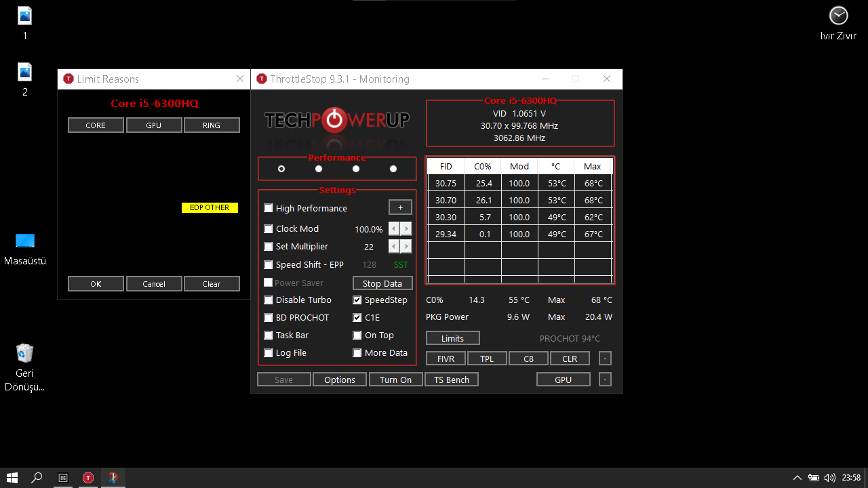Open the volume speaker tray icon
The image size is (868, 488).
click(829, 478)
